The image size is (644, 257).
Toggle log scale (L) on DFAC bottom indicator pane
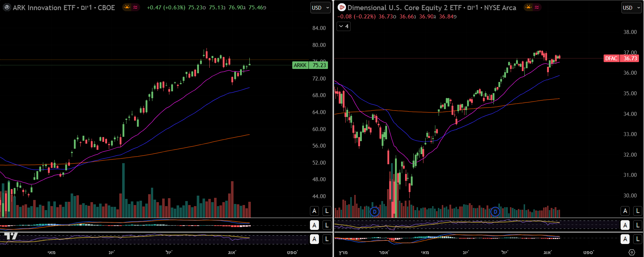tap(638, 239)
